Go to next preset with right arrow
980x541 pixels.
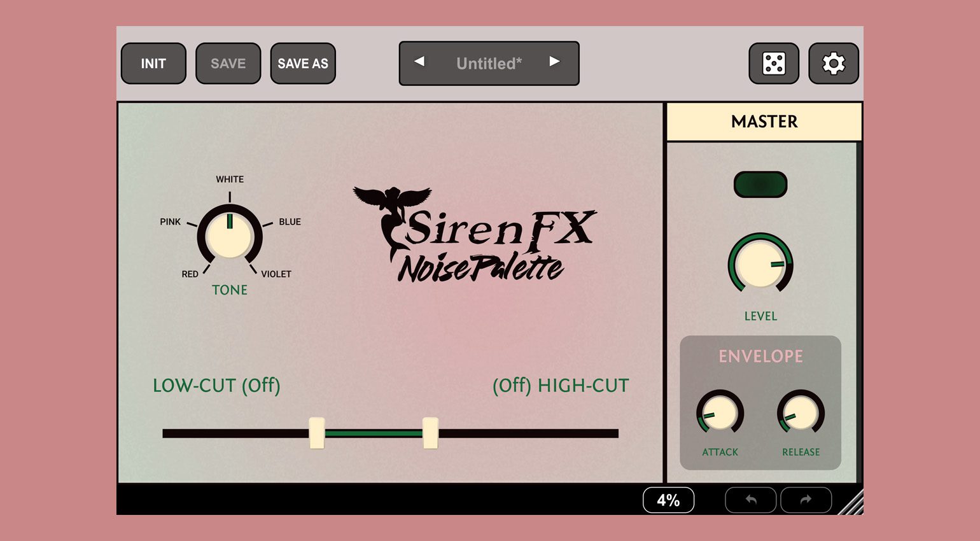point(554,62)
